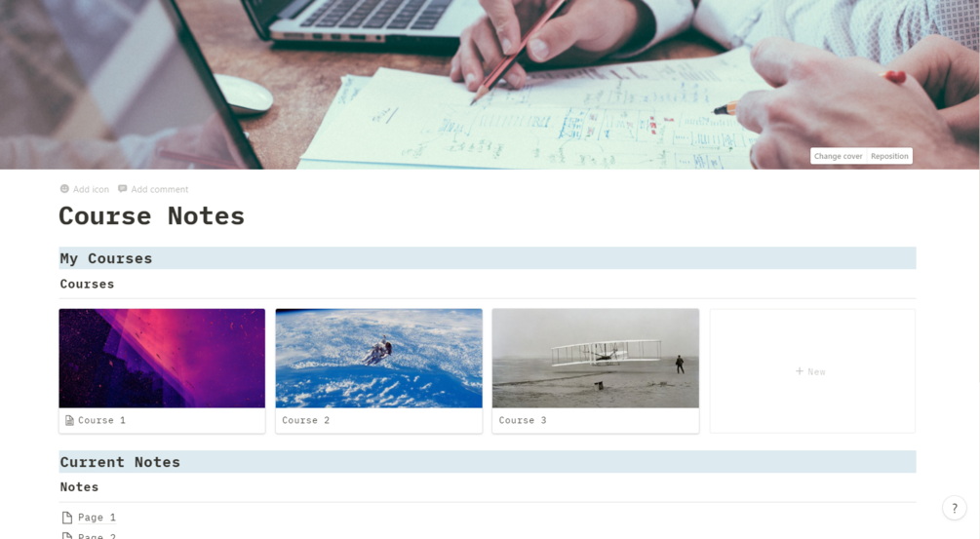Click the Add comment speech bubble icon

(123, 189)
